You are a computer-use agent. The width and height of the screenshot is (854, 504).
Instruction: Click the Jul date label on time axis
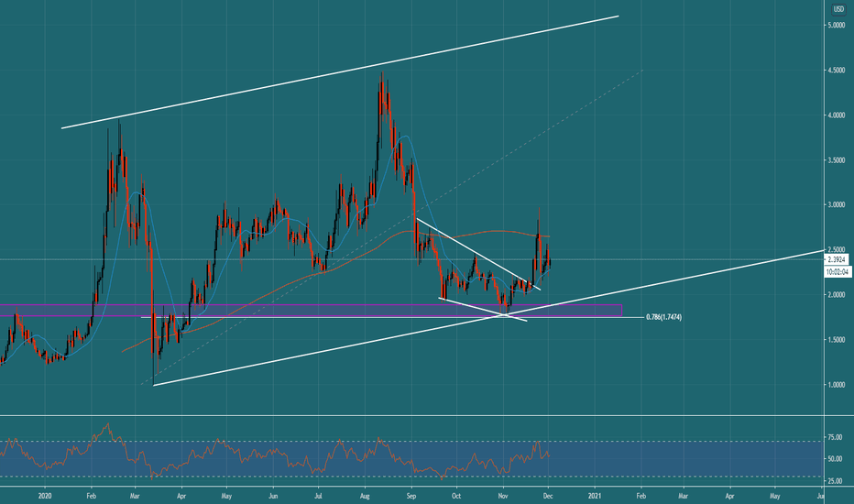[319, 496]
